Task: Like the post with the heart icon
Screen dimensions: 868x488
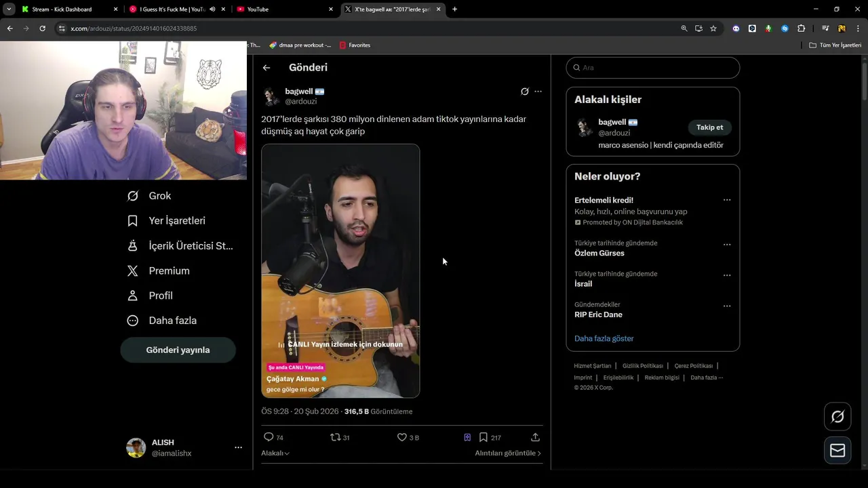Action: 402,437
